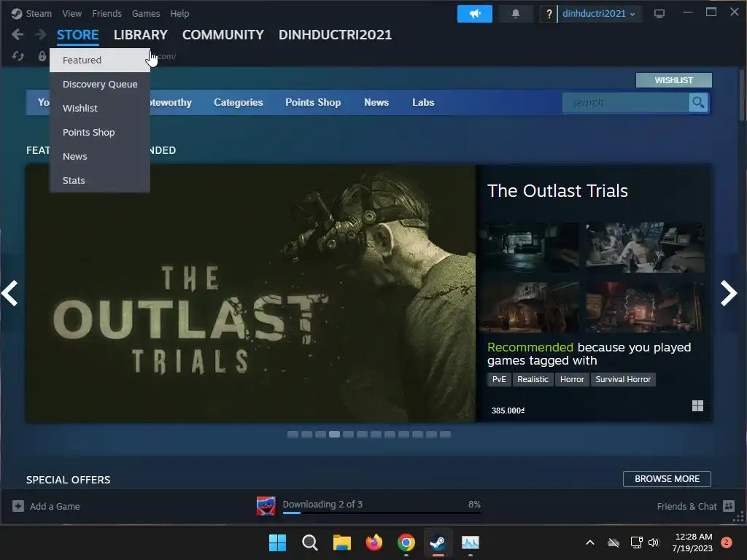Select the fourth carousel page dot

point(334,435)
